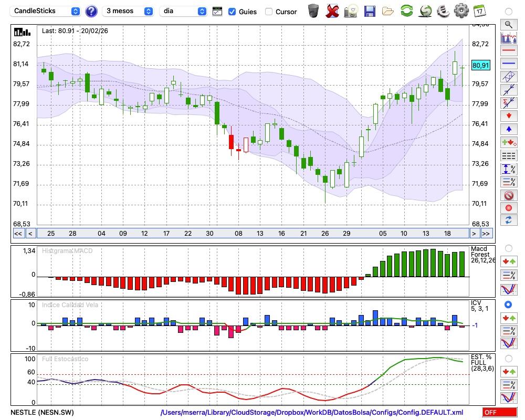Jump to chart start with '<<' button
Screen dimensions: 525x420
(18, 234)
